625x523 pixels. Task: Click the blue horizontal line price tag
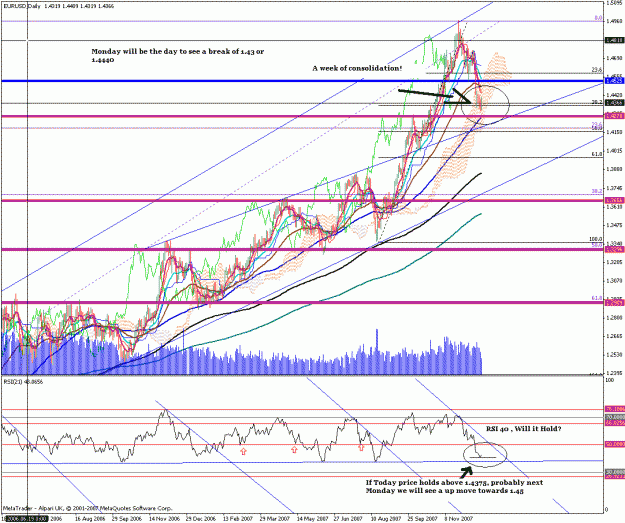pos(614,81)
